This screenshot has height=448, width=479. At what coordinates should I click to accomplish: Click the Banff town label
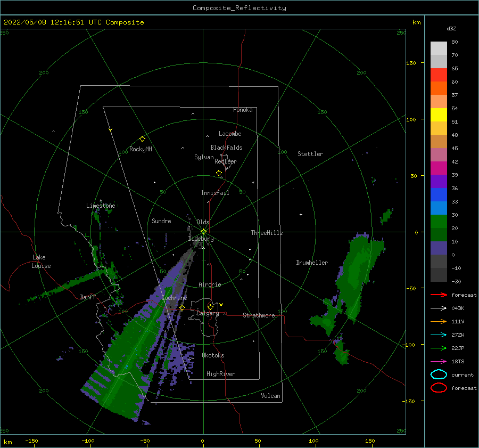(x=88, y=297)
